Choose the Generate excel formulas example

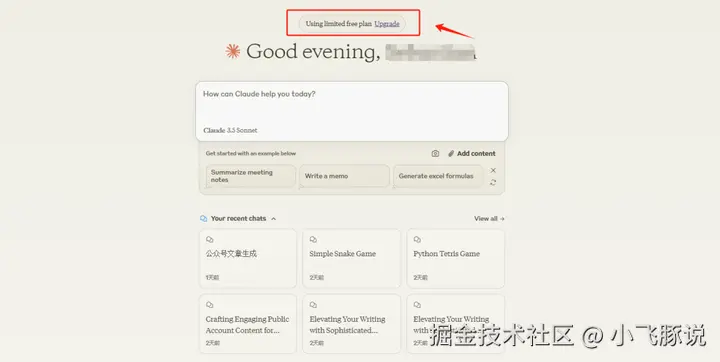[438, 176]
